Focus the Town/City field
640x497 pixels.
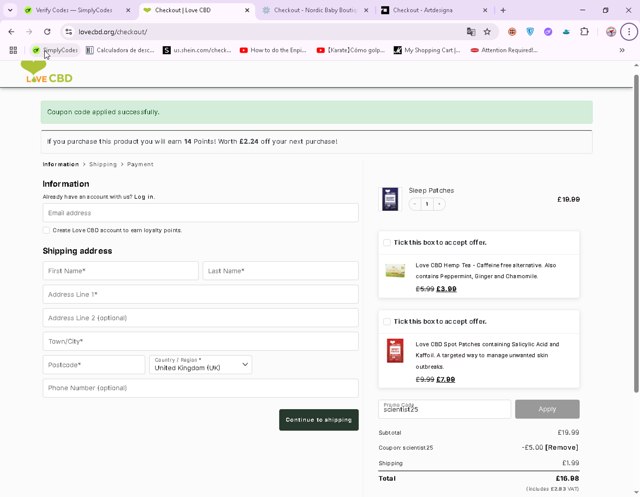(x=200, y=342)
